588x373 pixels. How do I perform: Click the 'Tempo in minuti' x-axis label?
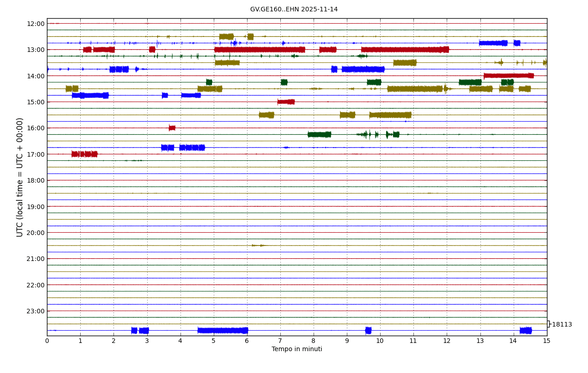coord(297,349)
